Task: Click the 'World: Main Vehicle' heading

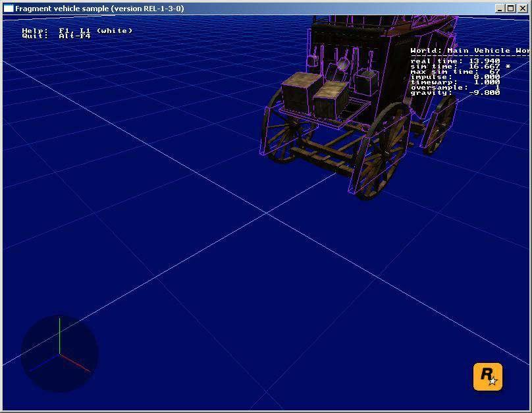Action: pyautogui.click(x=469, y=51)
